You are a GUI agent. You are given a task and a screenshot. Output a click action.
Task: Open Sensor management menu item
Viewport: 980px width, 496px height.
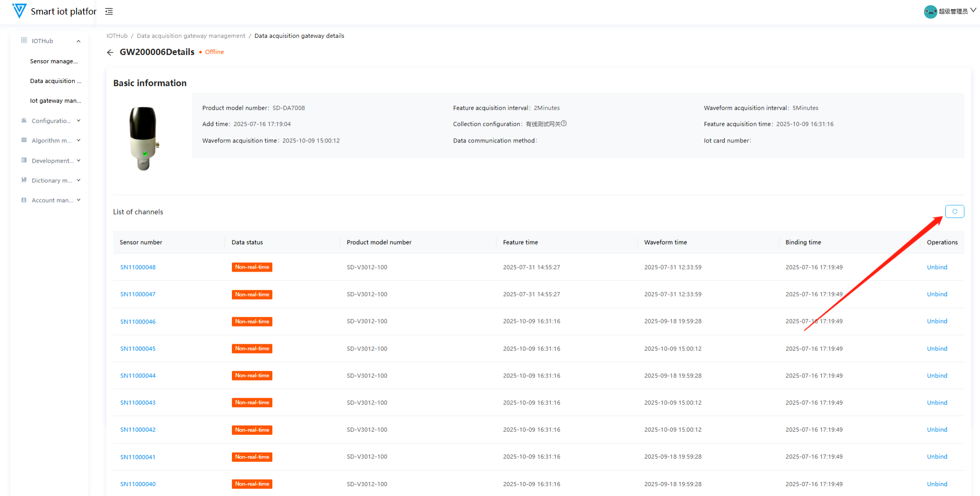click(x=54, y=61)
